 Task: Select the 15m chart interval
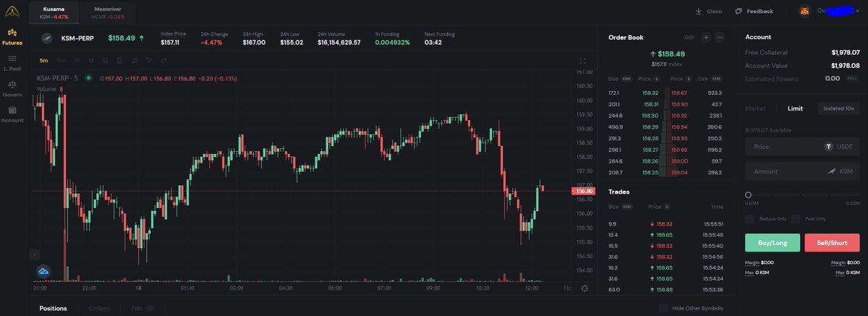61,61
